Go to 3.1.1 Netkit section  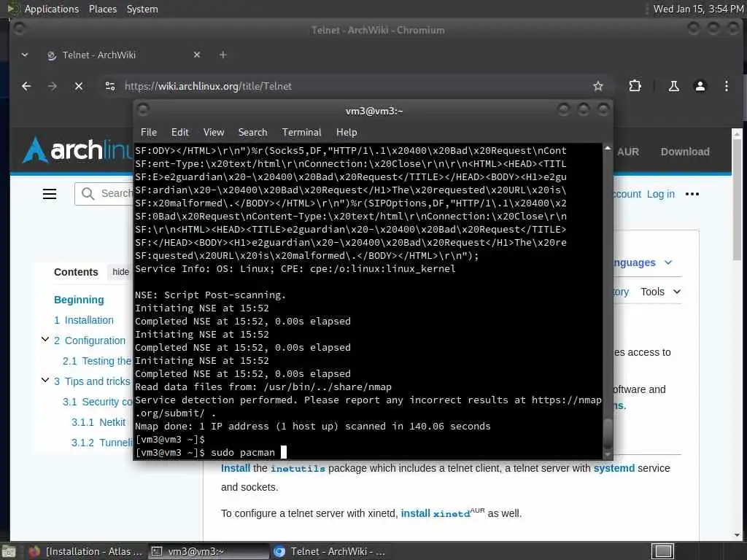(x=98, y=422)
